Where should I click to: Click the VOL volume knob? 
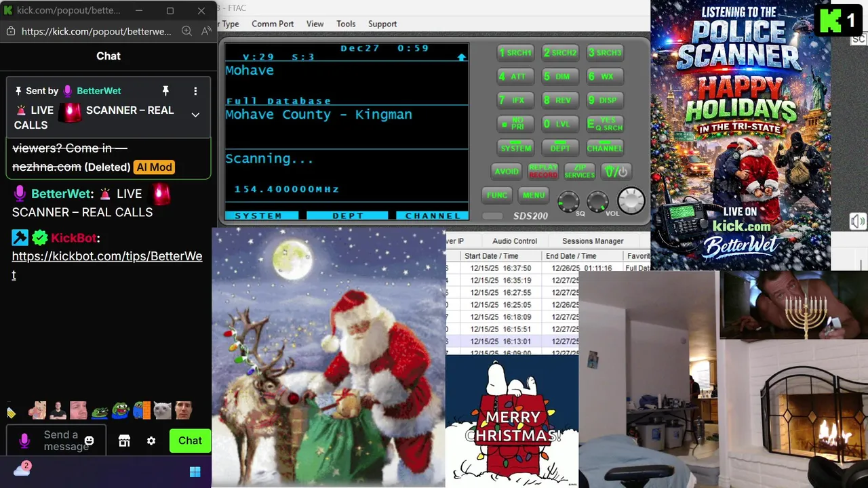point(597,201)
